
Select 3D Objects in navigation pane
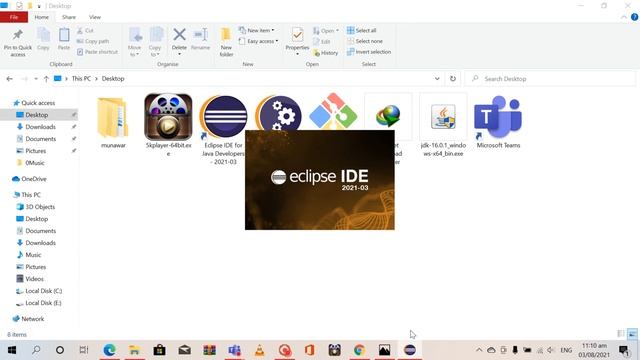tap(40, 207)
